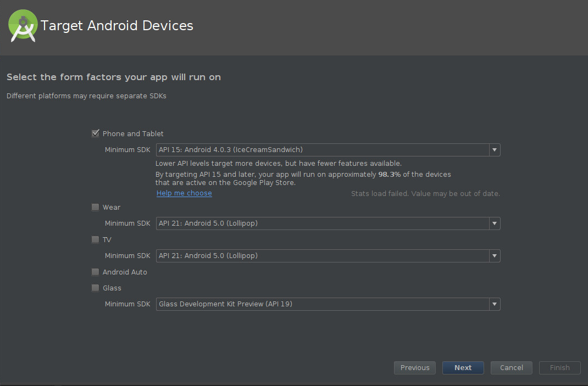Enable the Wear form factor checkbox
Image resolution: width=588 pixels, height=386 pixels.
pos(96,207)
